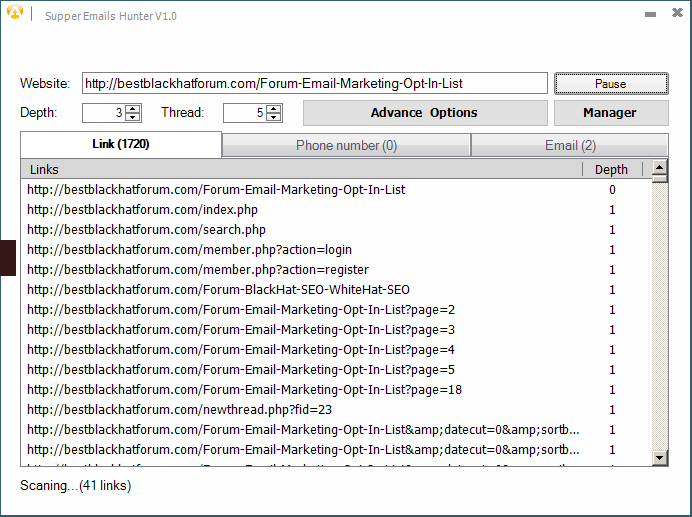Click the Website URL input field
This screenshot has width=692, height=517.
click(315, 83)
